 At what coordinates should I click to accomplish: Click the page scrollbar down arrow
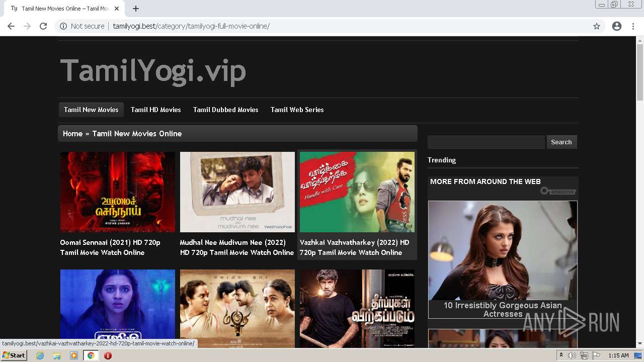tap(640, 344)
